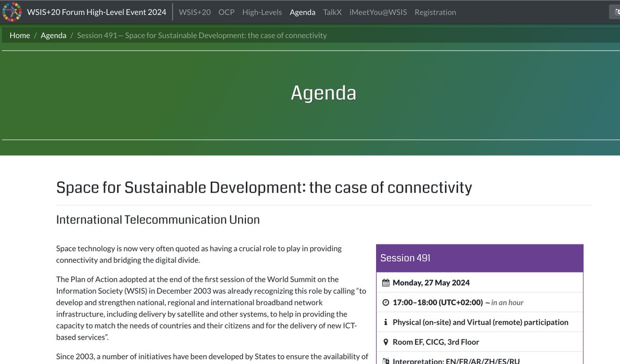Click the clock icon beside 17:00–18:00
The width and height of the screenshot is (620, 364).
[x=385, y=302]
